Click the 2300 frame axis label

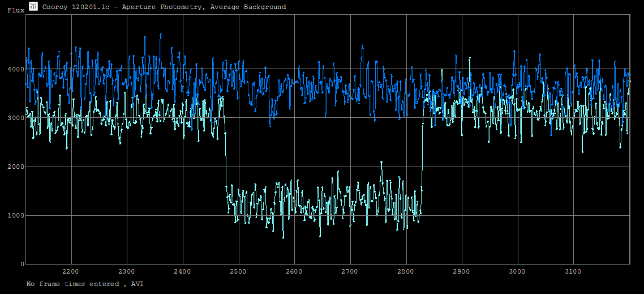[x=127, y=272]
